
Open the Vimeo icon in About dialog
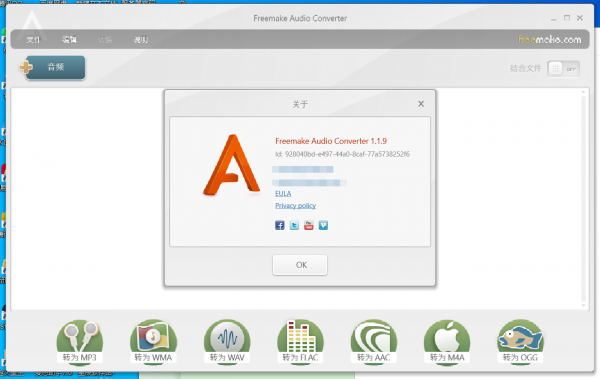[323, 225]
